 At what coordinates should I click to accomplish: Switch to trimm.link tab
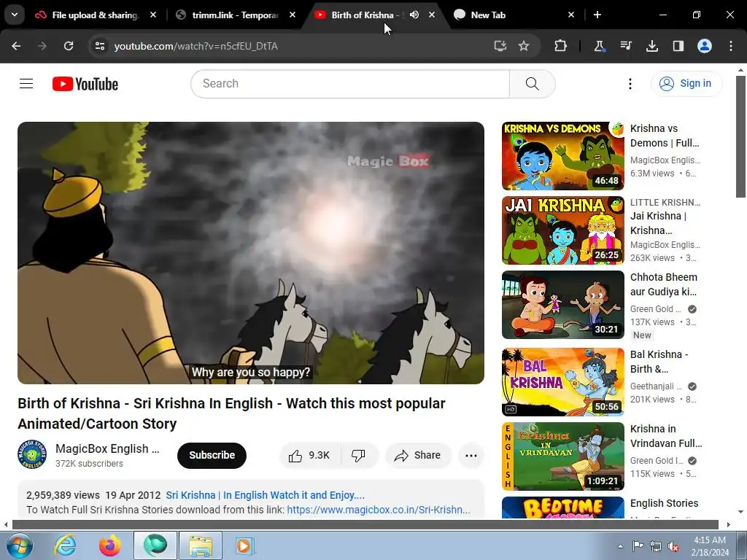[x=235, y=15]
